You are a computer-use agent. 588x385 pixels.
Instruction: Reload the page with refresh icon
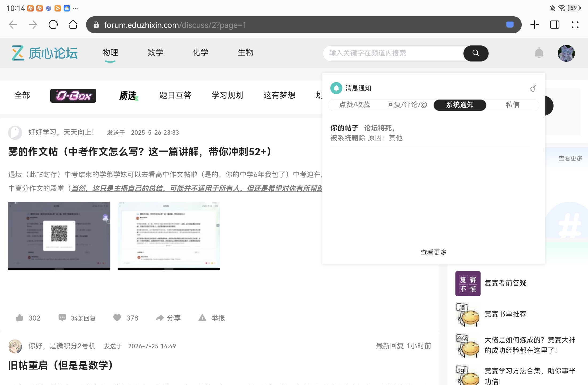[x=53, y=25]
